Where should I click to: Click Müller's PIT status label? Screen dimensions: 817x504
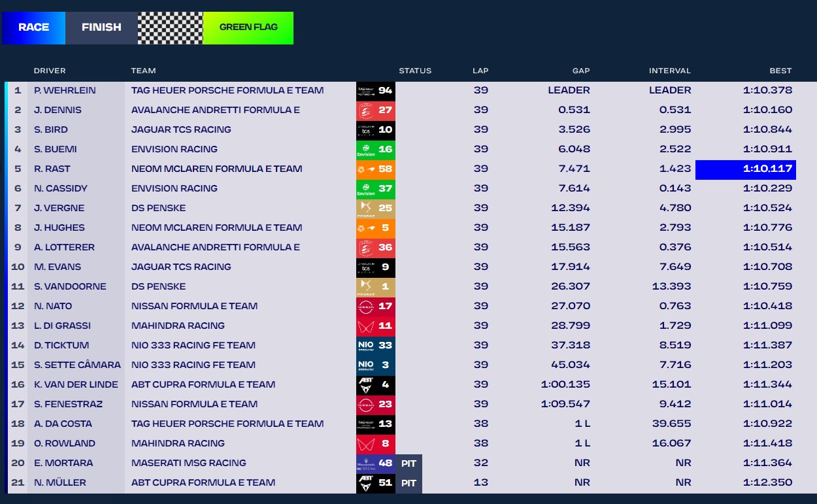[409, 482]
